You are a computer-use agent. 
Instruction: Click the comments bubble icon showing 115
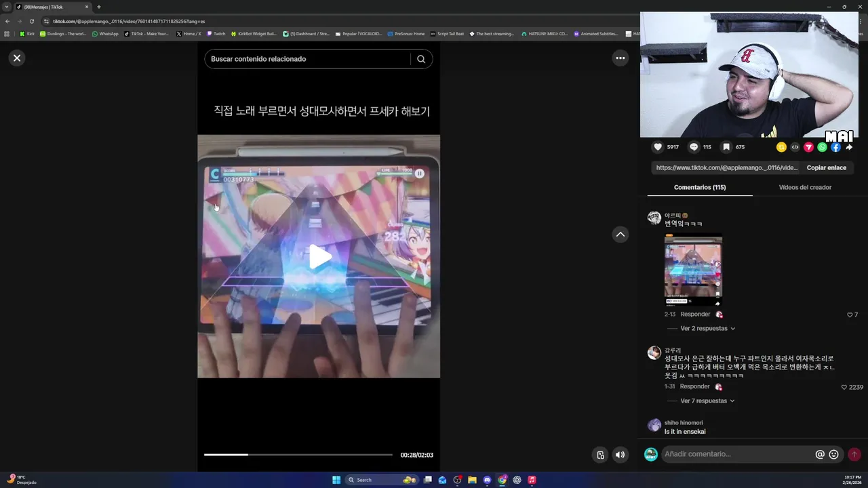[x=694, y=147]
